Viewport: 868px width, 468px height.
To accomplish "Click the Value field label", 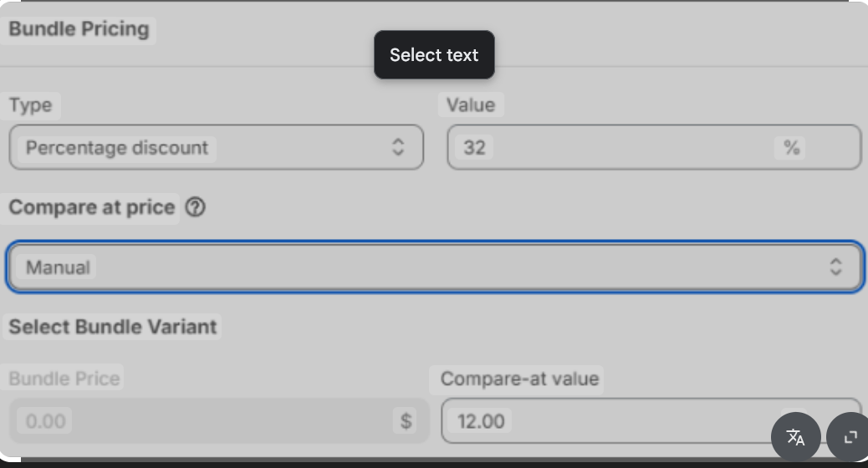I will [x=470, y=104].
